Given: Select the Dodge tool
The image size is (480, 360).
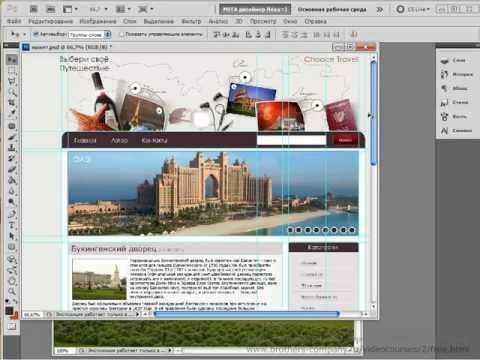Looking at the screenshot, I should (x=12, y=202).
